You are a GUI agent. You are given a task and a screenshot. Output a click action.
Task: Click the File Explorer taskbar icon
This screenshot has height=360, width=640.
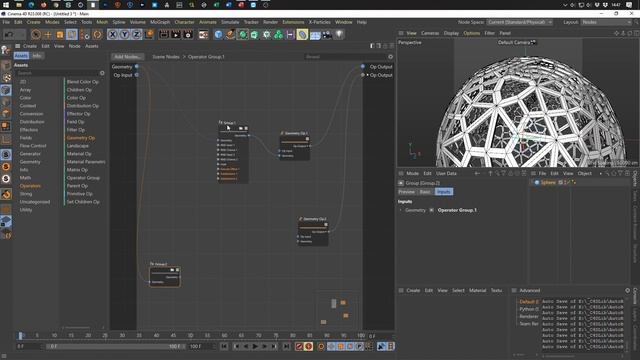pos(19,5)
